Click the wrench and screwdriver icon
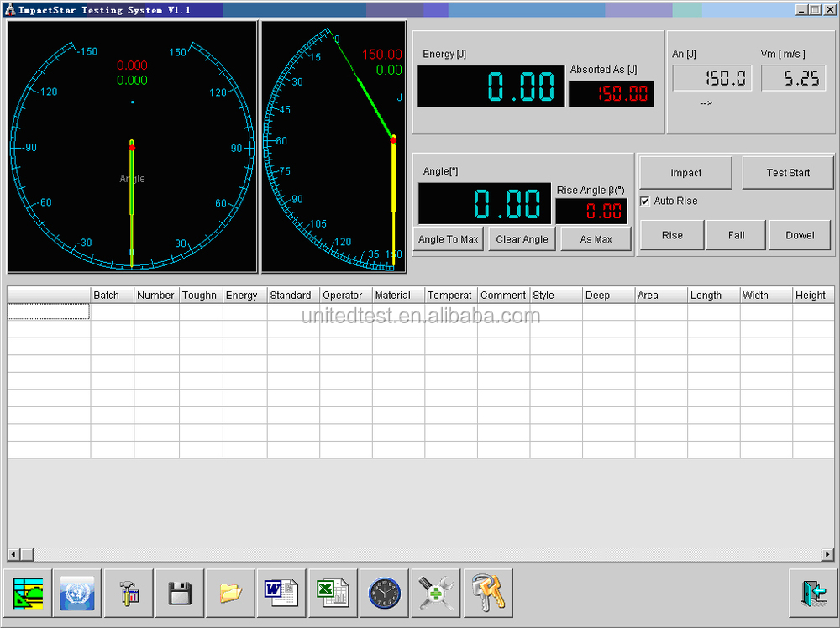 (436, 593)
